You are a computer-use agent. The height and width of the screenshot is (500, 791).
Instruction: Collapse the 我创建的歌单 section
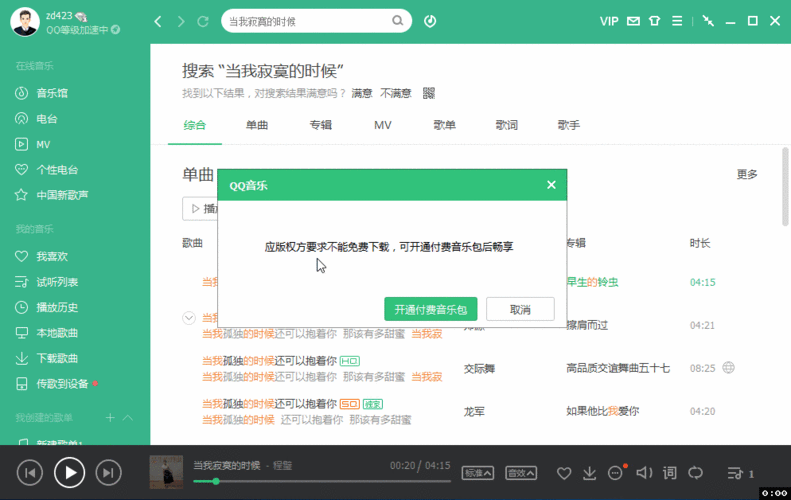pyautogui.click(x=128, y=417)
